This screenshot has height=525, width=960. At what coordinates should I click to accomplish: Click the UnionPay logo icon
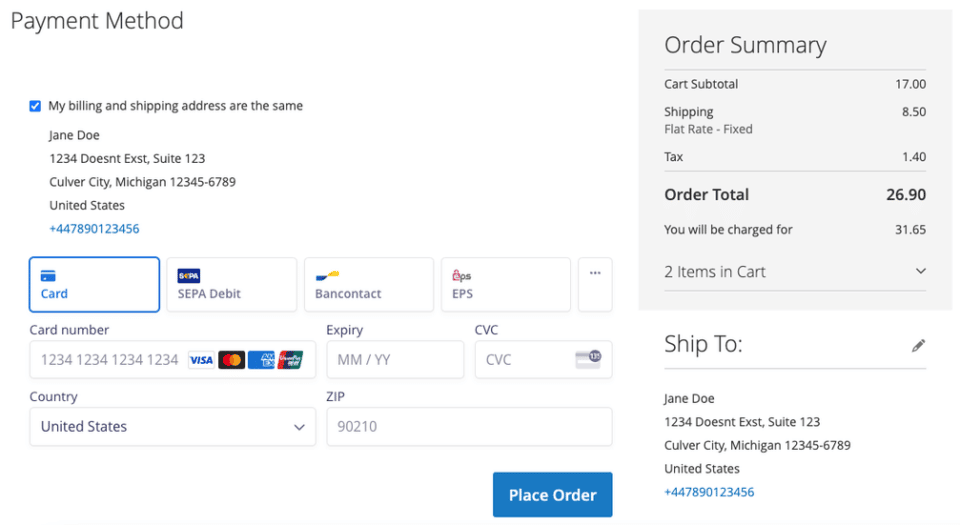tap(291, 360)
